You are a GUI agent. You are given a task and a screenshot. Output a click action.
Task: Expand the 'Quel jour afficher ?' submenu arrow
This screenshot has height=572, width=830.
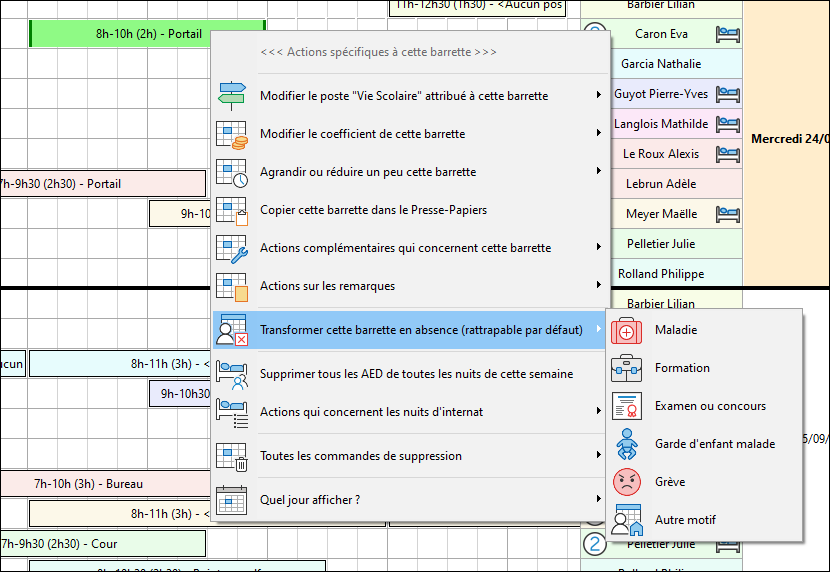point(598,499)
